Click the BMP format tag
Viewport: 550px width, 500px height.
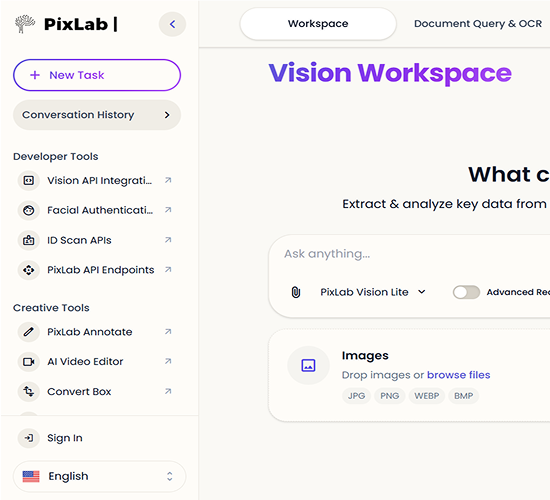coord(463,396)
